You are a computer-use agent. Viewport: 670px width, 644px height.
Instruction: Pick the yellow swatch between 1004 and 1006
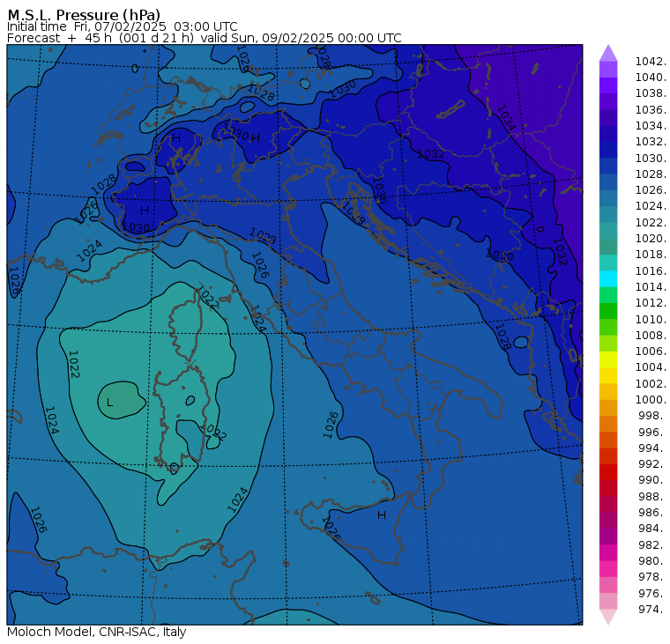[608, 359]
